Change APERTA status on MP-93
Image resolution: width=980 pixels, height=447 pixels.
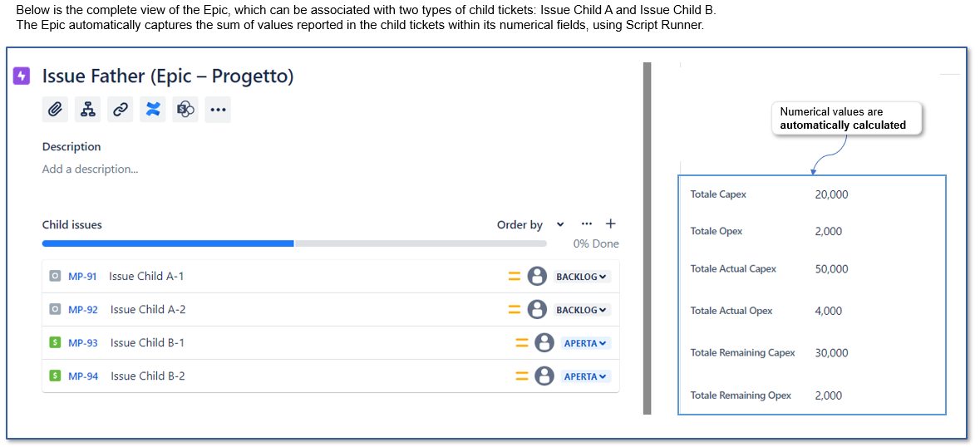tap(586, 343)
